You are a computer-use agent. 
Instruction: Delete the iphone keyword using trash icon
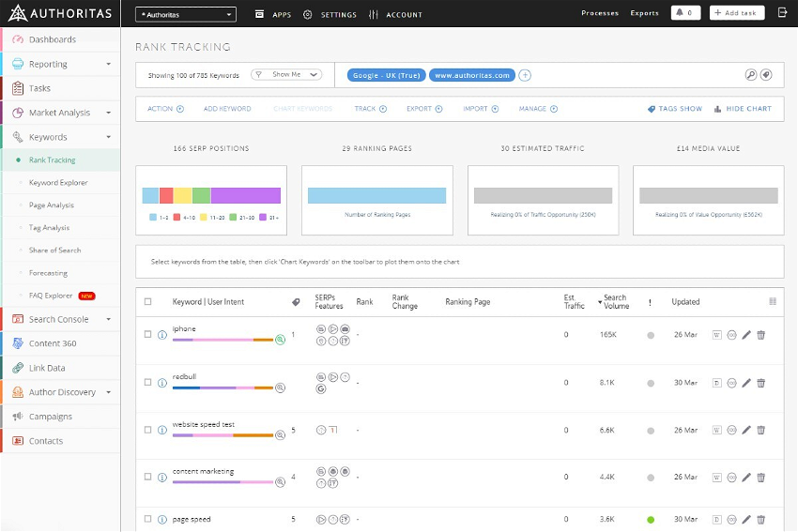pos(761,335)
